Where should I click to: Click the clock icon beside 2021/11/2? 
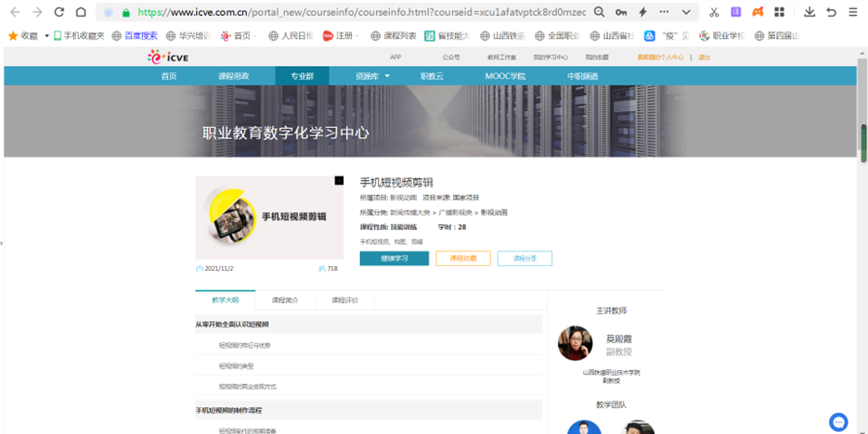coord(200,269)
